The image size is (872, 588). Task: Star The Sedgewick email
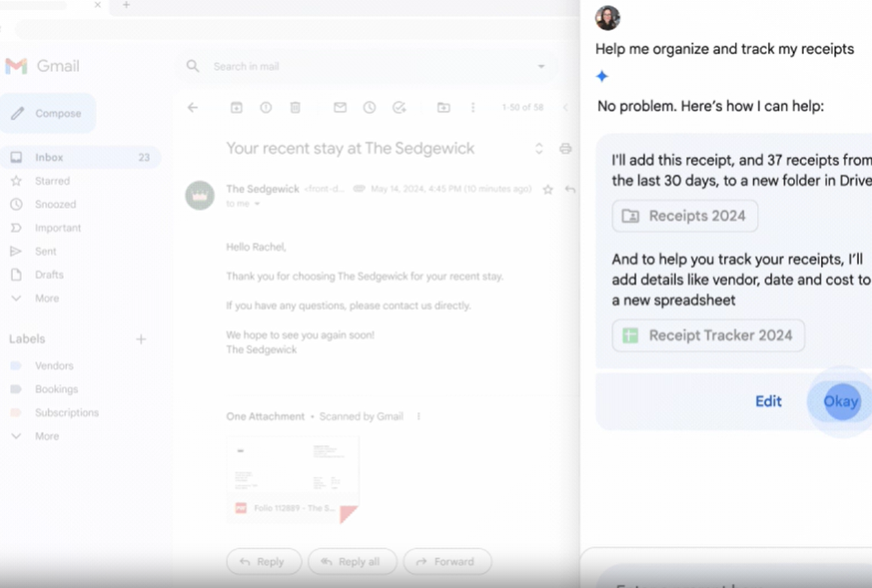click(548, 190)
